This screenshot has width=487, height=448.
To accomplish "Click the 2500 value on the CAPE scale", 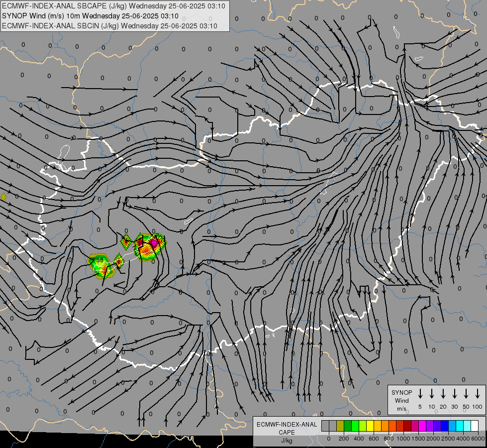I will (448, 439).
